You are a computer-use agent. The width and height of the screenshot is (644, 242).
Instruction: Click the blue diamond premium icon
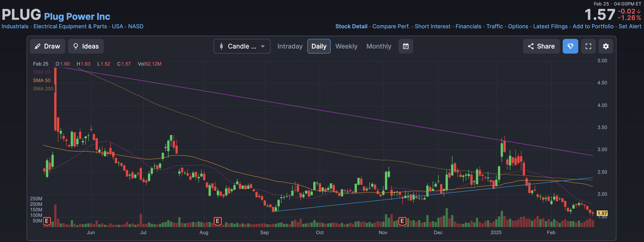point(570,46)
